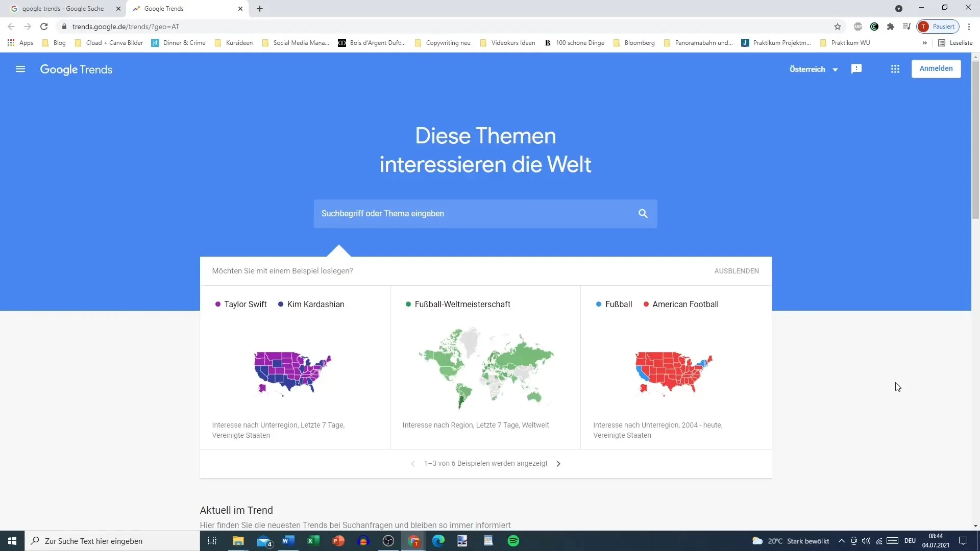Click the Google Trends logo icon

[76, 69]
